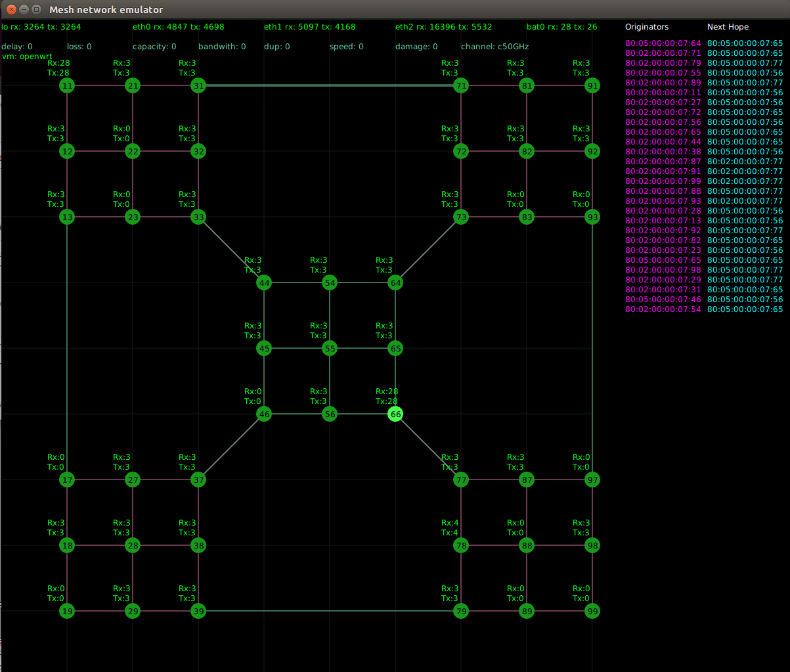Viewport: 790px width, 672px height.
Task: Select originator 80:05:00:00:07:64 entry
Action: coord(663,43)
